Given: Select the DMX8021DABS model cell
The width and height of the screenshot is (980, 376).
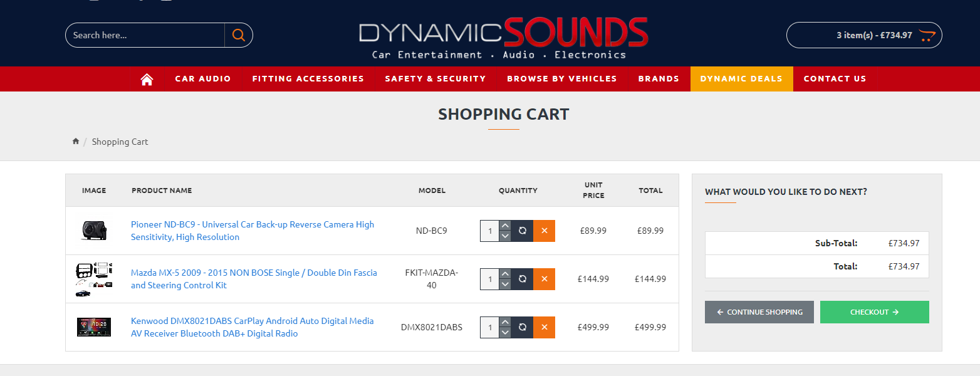Looking at the screenshot, I should (432, 327).
